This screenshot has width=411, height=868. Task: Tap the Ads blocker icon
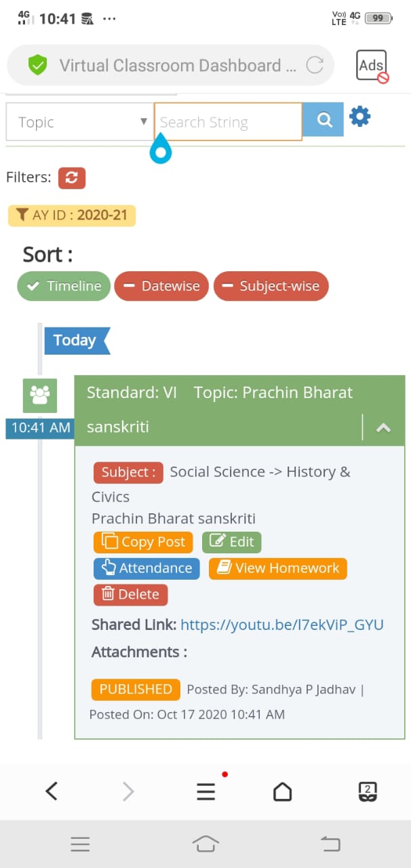click(372, 66)
